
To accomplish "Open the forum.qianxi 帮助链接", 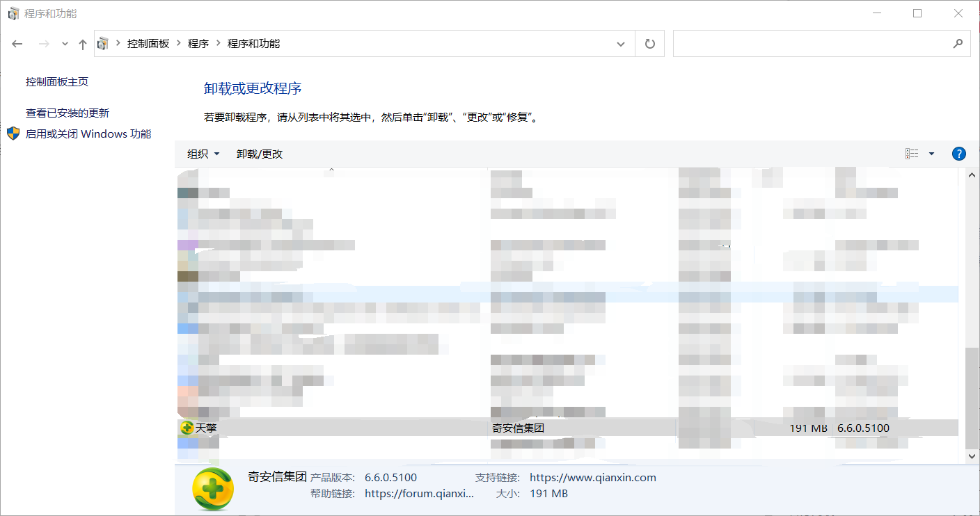I will click(419, 493).
